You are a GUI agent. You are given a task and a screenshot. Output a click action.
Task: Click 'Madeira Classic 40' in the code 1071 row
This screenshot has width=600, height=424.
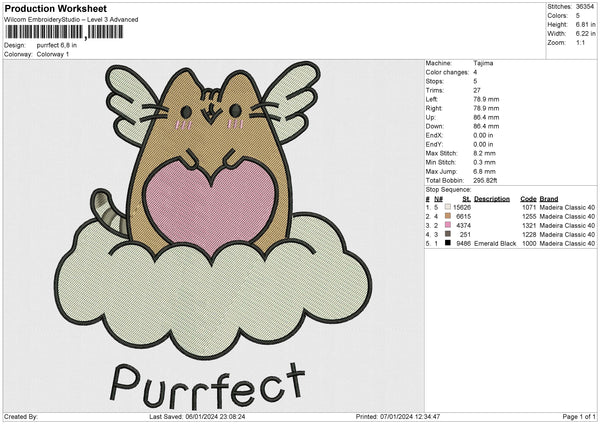pos(567,207)
